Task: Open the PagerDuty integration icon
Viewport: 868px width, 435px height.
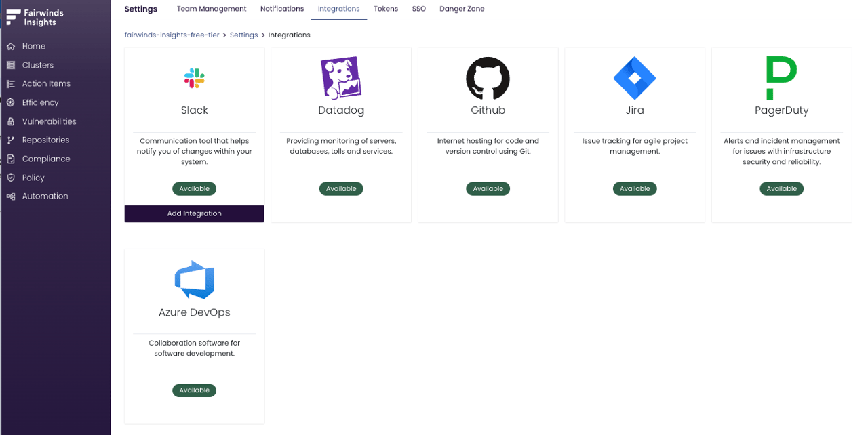Action: pos(781,77)
